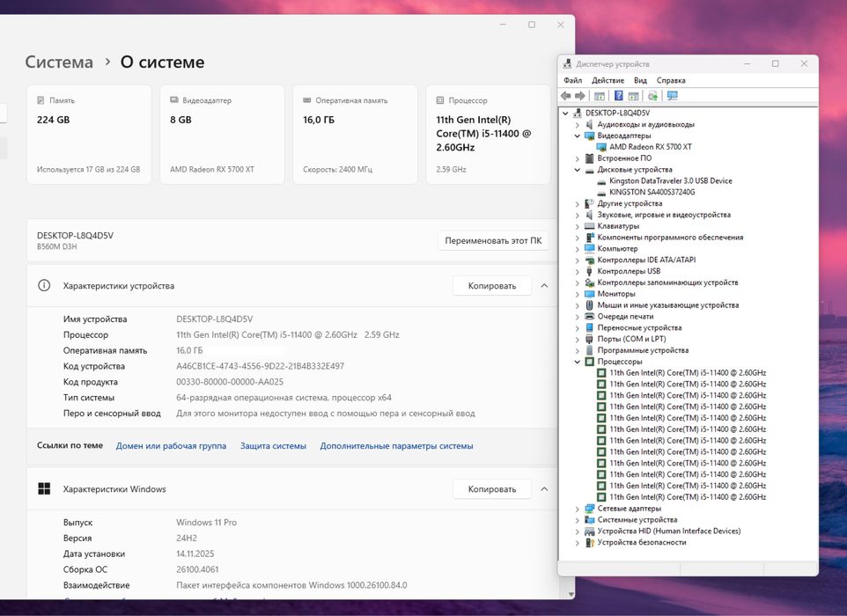Click the device code A46CB1CE-4743-4556-9D22-21B4B332E497 value
Image resolution: width=847 pixels, height=616 pixels.
[260, 366]
